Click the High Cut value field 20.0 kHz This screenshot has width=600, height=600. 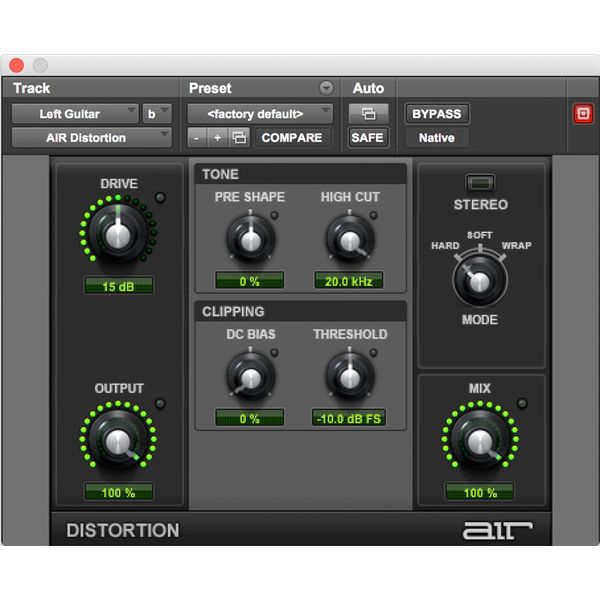pyautogui.click(x=349, y=281)
